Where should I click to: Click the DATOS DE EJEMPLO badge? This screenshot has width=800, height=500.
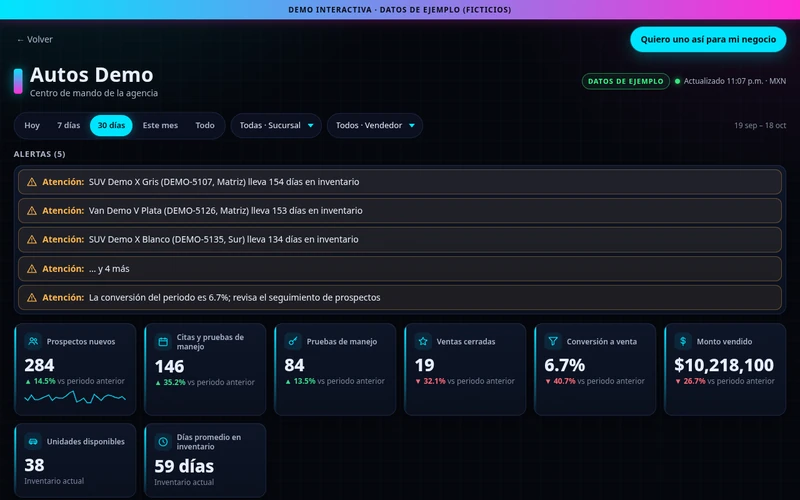pyautogui.click(x=626, y=81)
